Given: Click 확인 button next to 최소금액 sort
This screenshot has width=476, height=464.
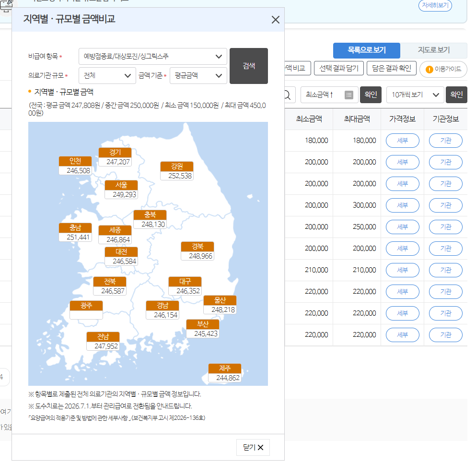Looking at the screenshot, I should [371, 95].
